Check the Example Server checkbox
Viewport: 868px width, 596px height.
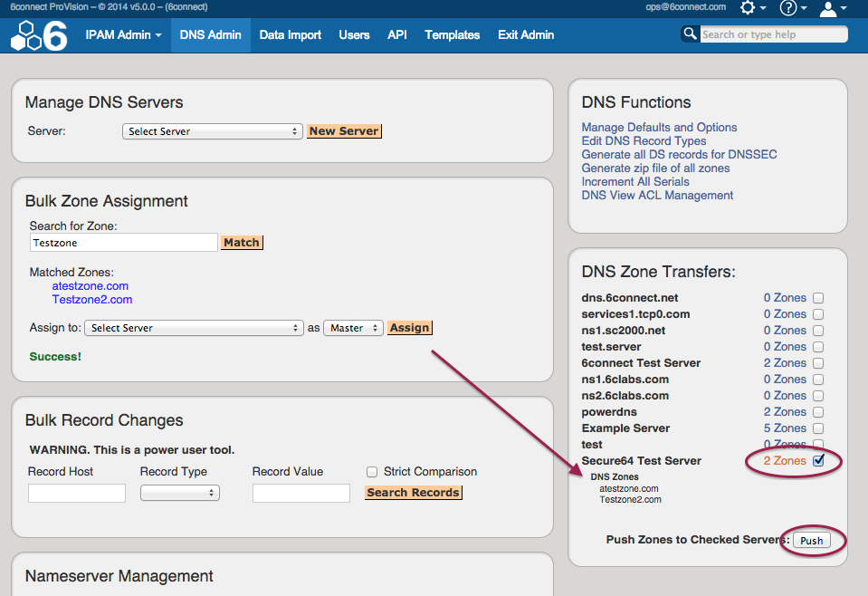pyautogui.click(x=818, y=428)
